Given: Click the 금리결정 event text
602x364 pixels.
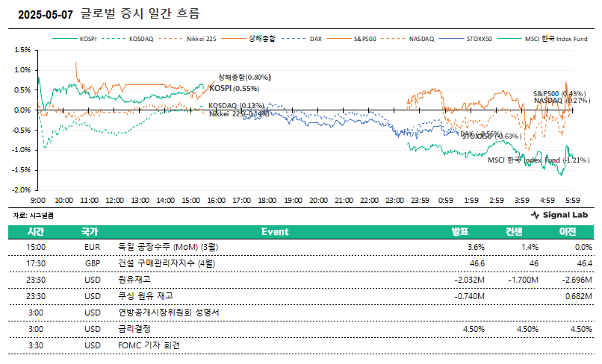Looking at the screenshot, I should point(134,329).
